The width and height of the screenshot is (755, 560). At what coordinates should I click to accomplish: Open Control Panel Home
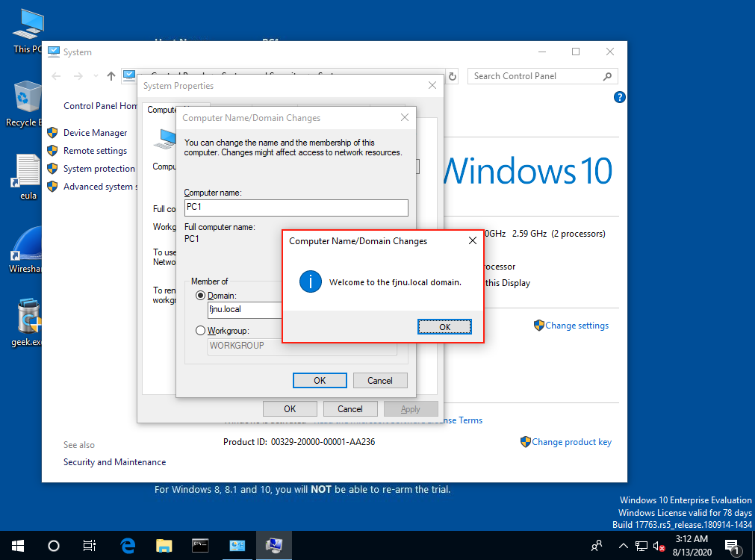(100, 106)
